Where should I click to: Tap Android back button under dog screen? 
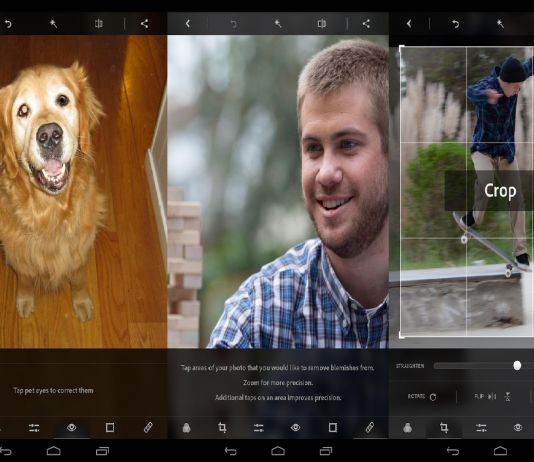coord(6,451)
